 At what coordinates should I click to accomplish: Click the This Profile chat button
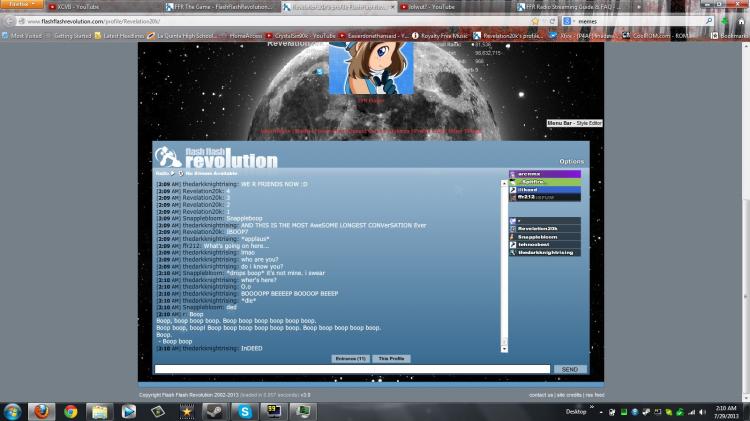pos(391,357)
